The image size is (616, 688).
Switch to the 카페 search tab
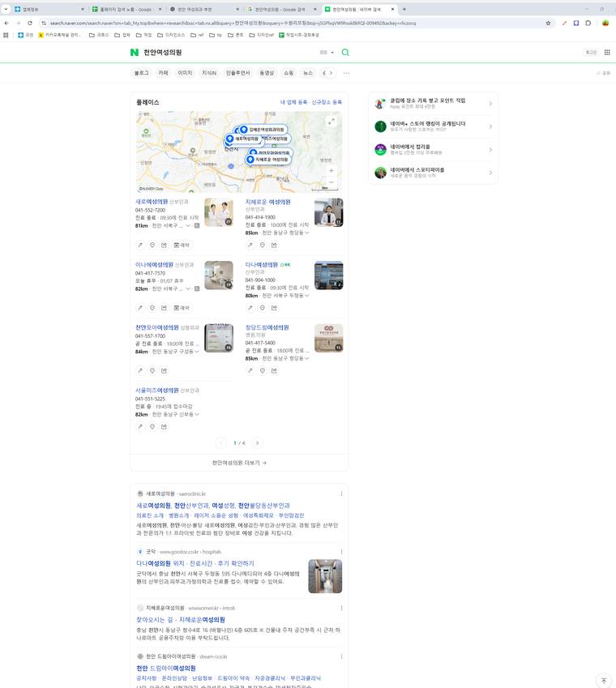coord(163,73)
